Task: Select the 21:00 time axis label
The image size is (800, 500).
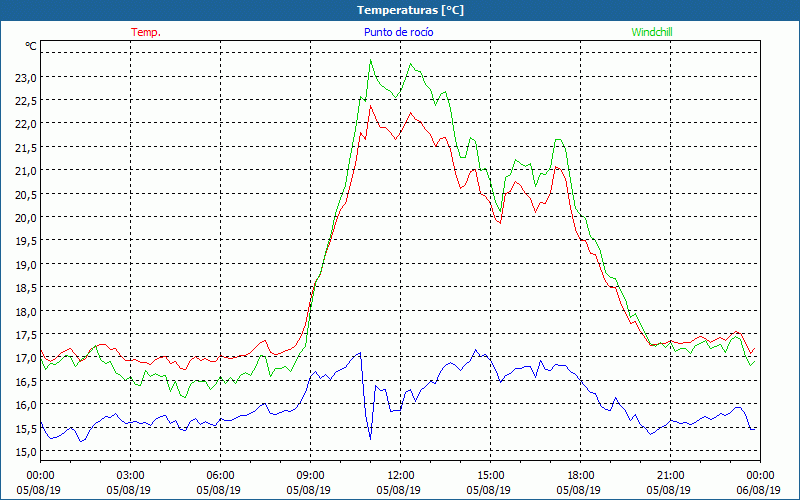Action: point(670,475)
